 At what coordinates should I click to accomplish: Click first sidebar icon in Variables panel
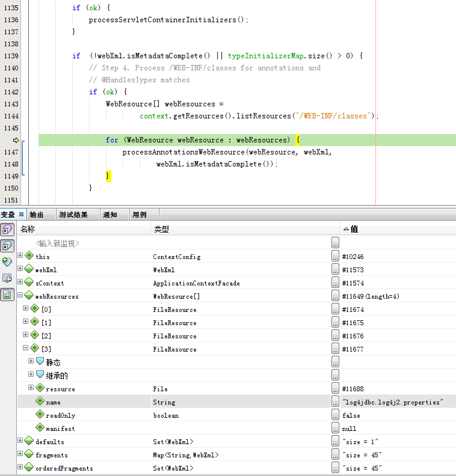tap(7, 230)
